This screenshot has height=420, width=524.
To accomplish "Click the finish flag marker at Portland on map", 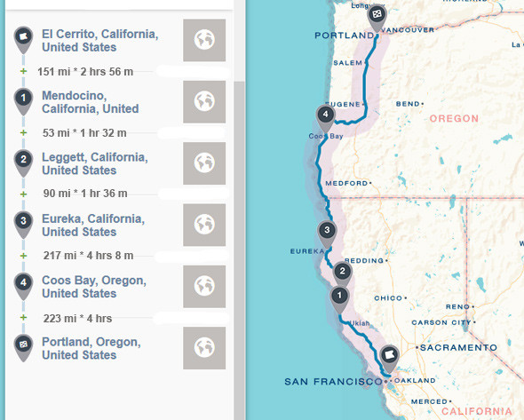I will pos(377,19).
